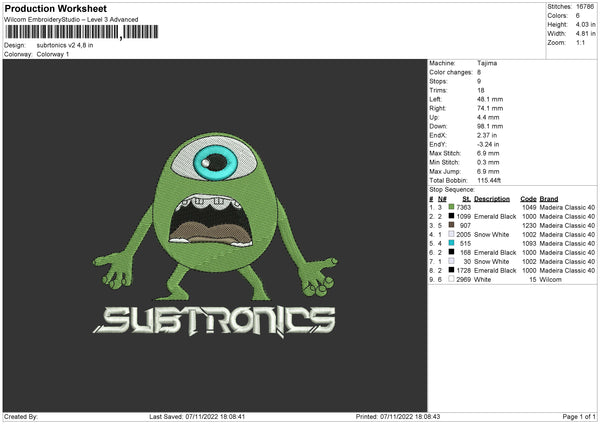Click the Width value "4.81 in"
Viewport: 600px width, 424px height.
point(585,34)
